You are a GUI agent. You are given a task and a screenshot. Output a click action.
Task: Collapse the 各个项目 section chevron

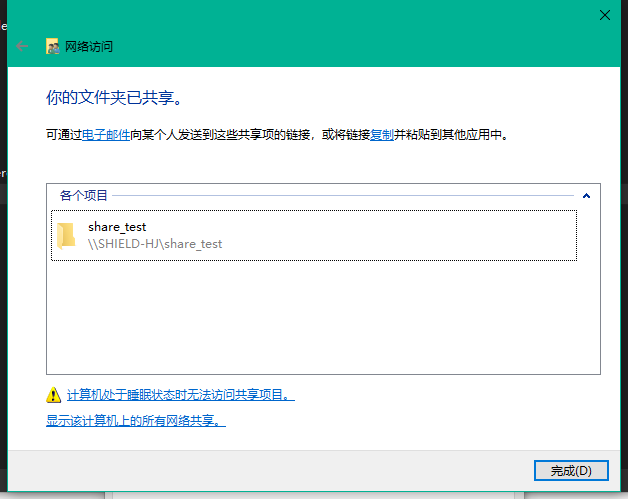586,196
